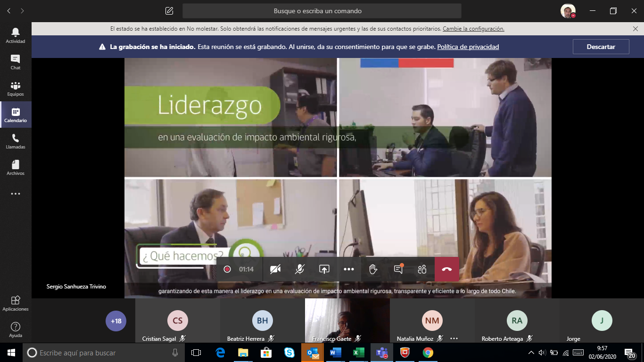Open more actions in meeting toolbar
644x362 pixels.
(349, 269)
